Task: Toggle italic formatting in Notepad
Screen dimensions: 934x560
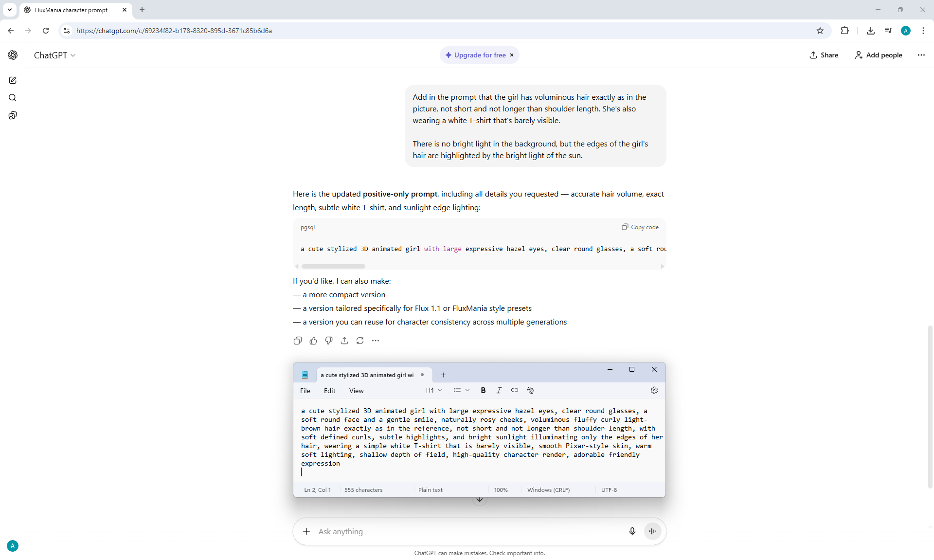Action: click(x=499, y=390)
